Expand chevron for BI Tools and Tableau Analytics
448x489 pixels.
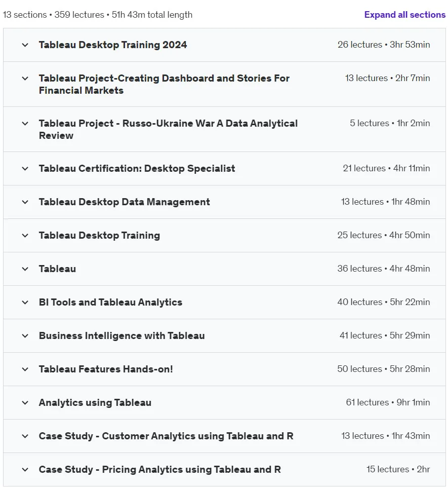(x=25, y=303)
